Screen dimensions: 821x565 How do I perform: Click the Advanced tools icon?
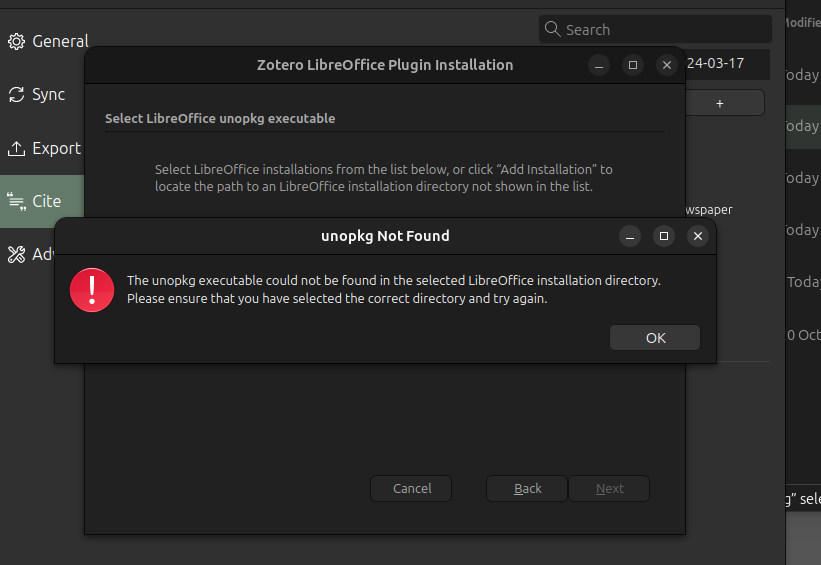pos(16,254)
